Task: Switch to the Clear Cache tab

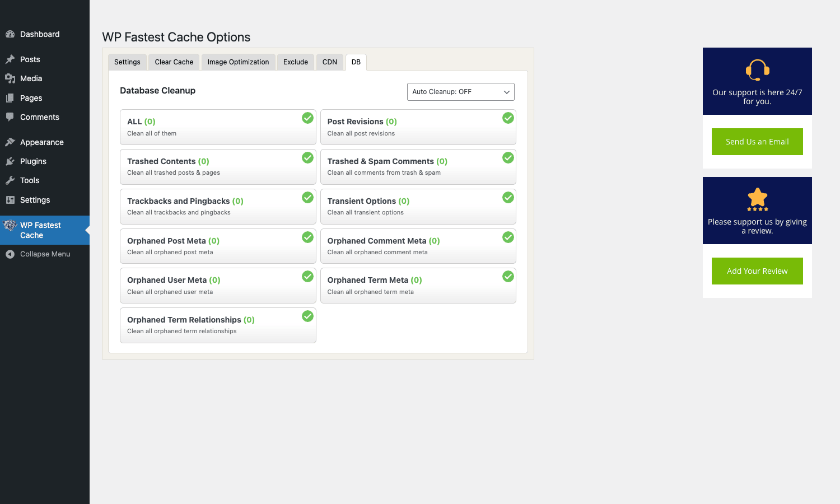Action: [x=174, y=62]
